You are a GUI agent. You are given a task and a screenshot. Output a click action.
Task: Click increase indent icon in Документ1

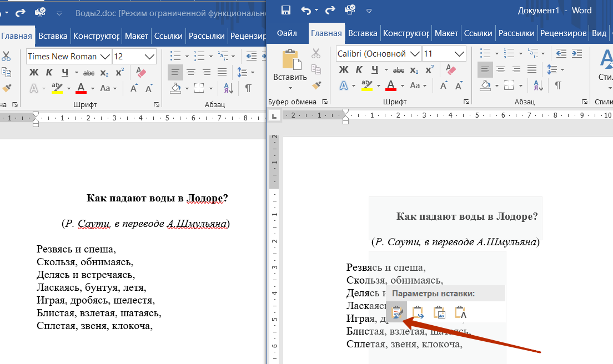(577, 53)
